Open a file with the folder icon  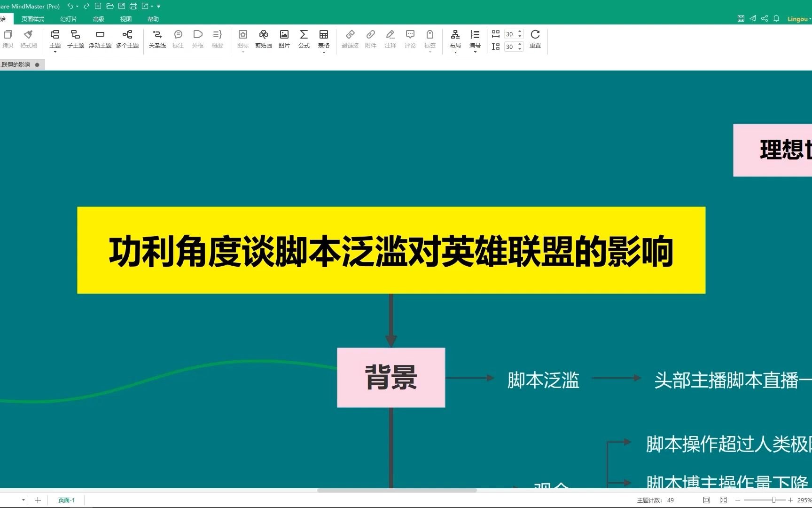click(109, 6)
